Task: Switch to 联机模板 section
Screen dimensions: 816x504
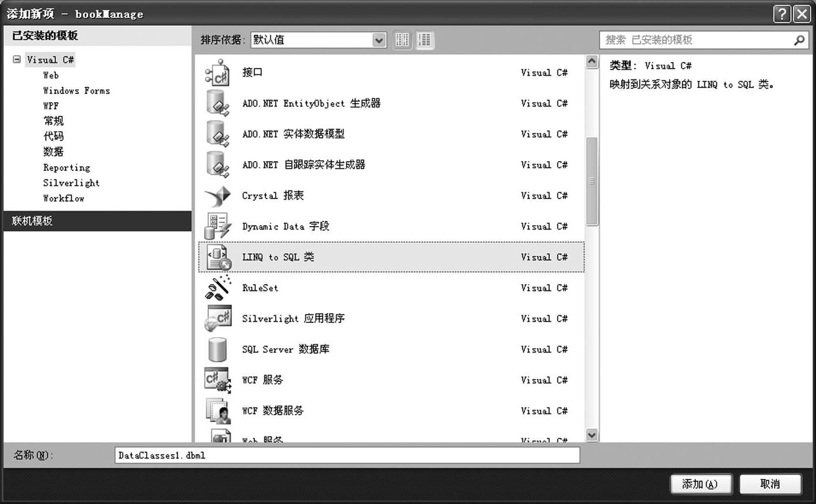Action: point(97,221)
